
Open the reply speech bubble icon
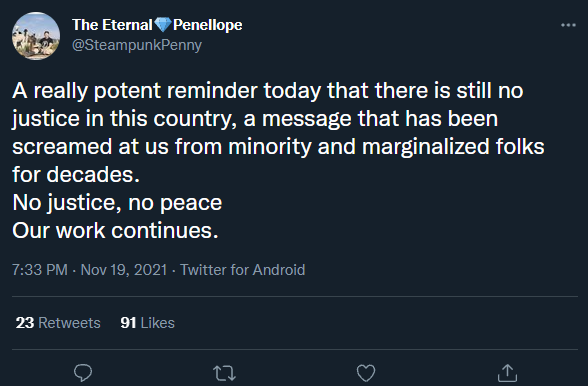point(83,372)
